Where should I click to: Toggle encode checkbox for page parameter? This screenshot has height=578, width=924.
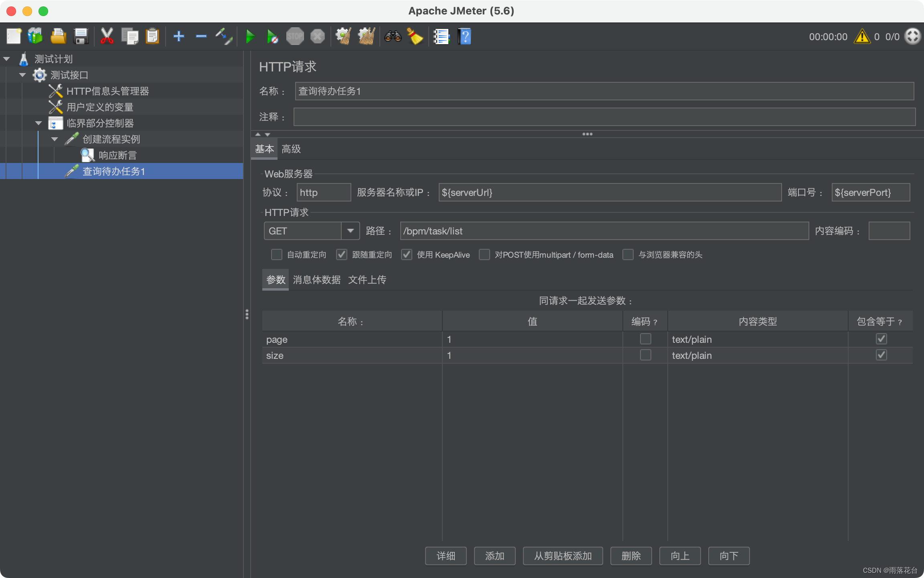pos(645,339)
